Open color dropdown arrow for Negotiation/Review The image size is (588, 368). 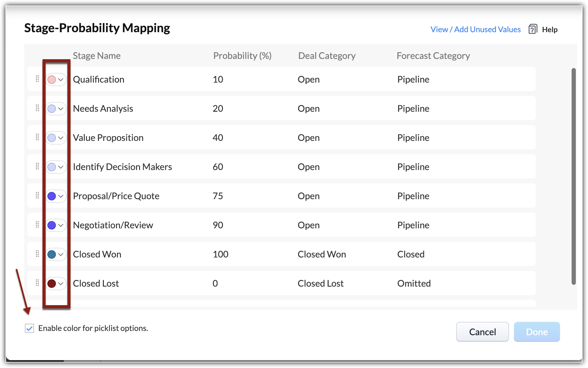[x=61, y=225]
